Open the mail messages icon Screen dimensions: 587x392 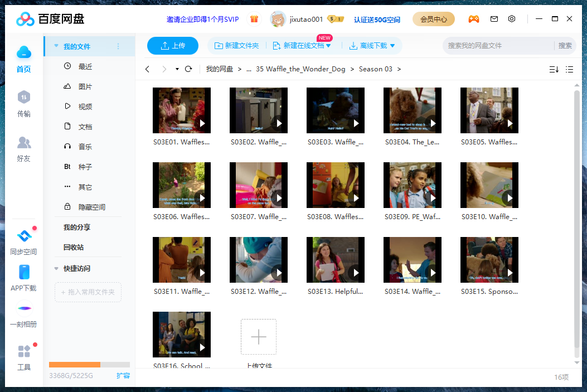click(x=494, y=19)
